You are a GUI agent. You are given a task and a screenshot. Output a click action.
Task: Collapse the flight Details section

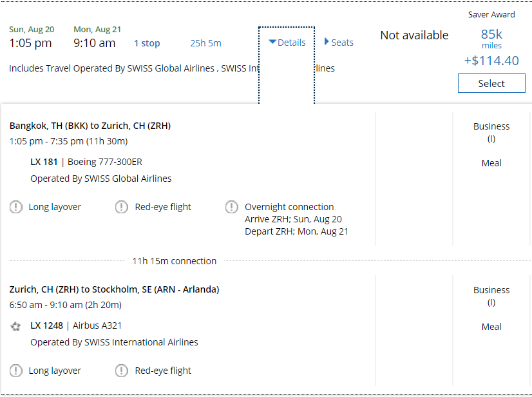point(287,43)
